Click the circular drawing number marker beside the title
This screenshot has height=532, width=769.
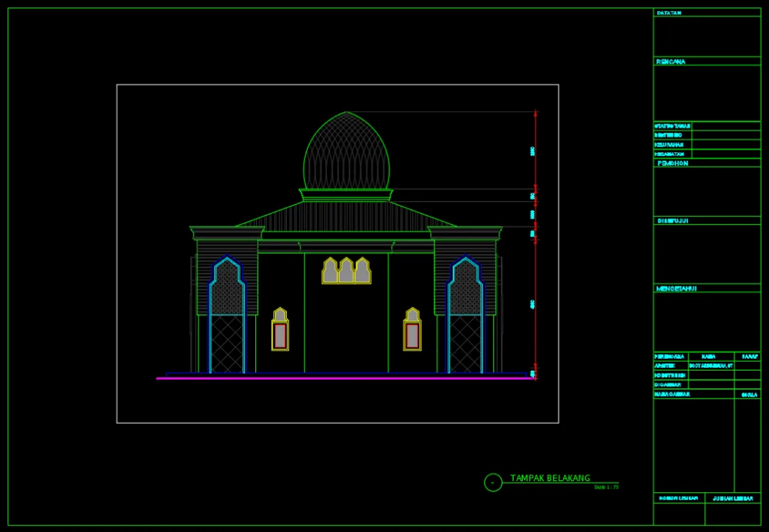[x=493, y=482]
